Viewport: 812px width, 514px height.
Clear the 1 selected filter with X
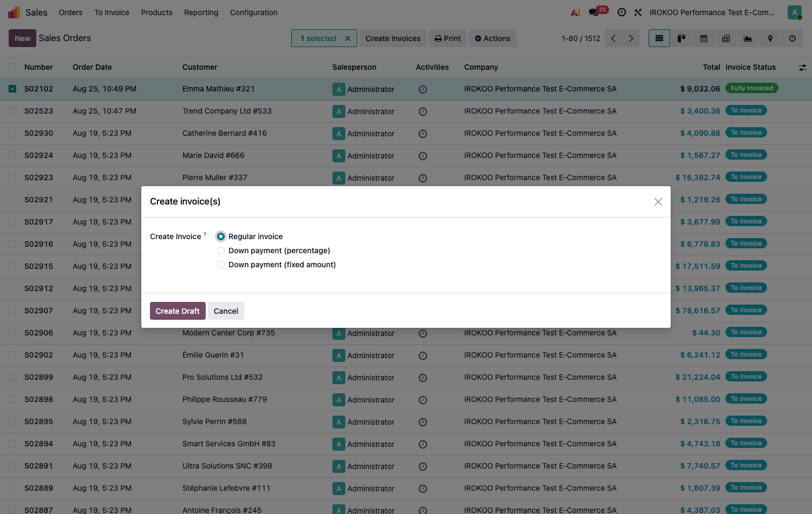click(x=348, y=38)
